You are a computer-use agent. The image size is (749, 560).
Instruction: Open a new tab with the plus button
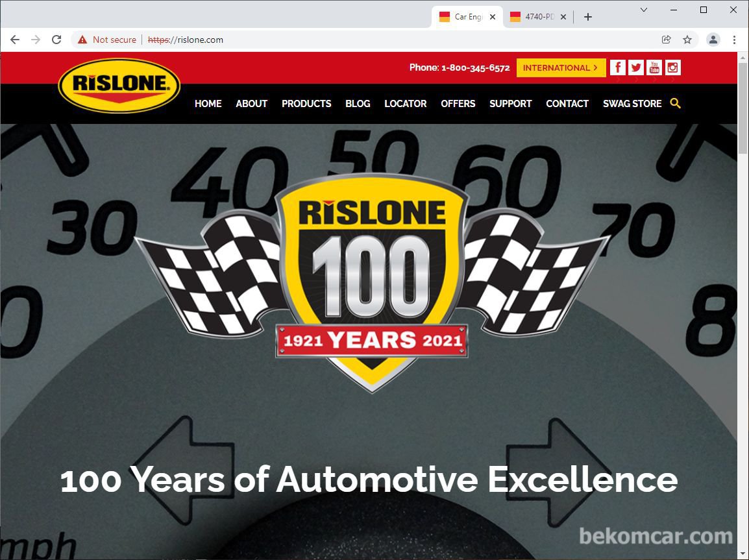[588, 17]
